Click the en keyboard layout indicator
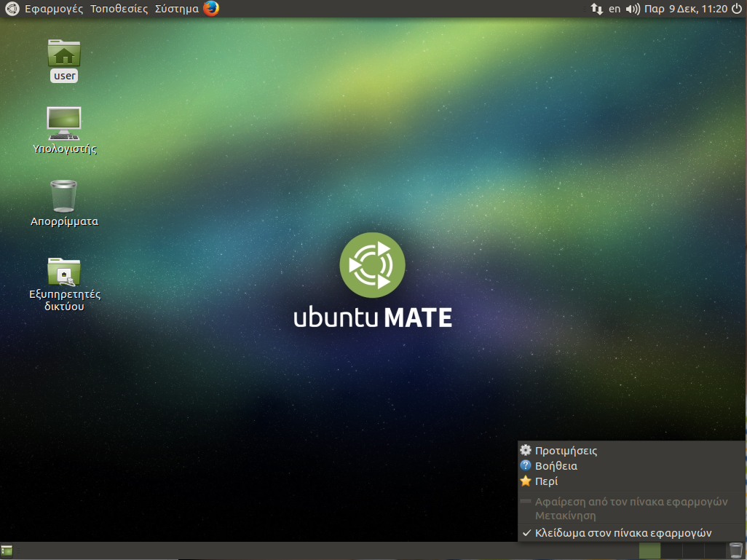 pyautogui.click(x=614, y=9)
